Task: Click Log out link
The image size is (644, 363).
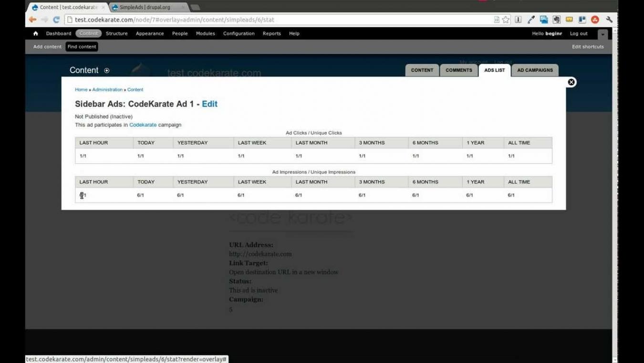Action: (579, 33)
